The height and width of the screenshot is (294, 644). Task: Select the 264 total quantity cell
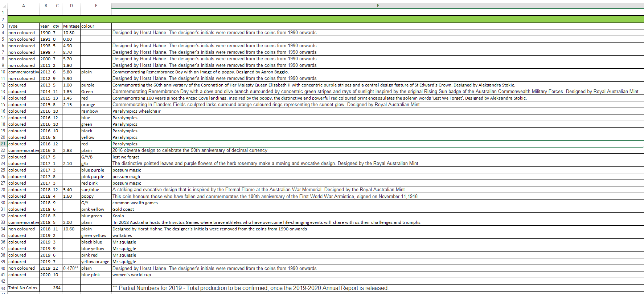click(x=57, y=288)
